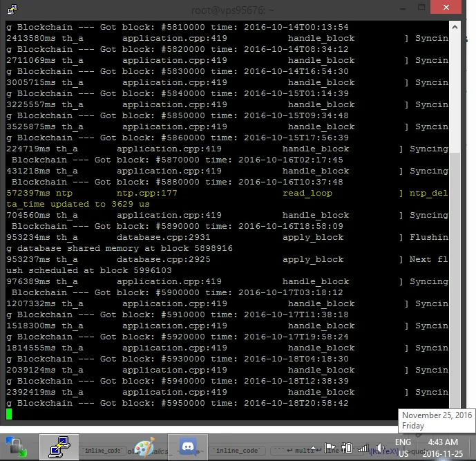Image resolution: width=476 pixels, height=461 pixels.
Task: Click title bar text root@vps95676
Action: pyautogui.click(x=232, y=10)
